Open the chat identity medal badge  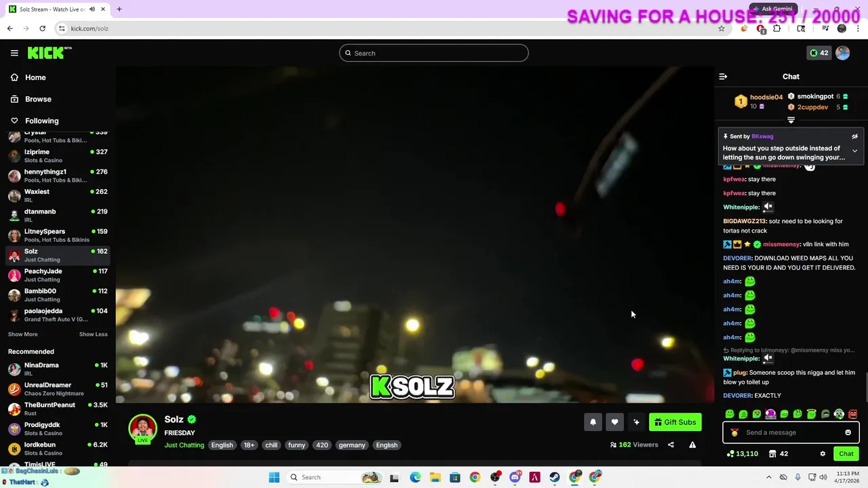click(734, 432)
